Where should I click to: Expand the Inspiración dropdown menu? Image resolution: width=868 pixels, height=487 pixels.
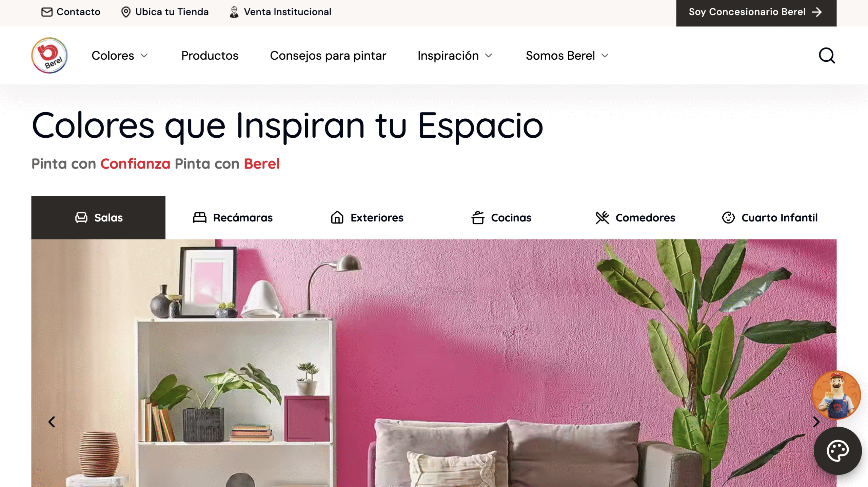(455, 55)
